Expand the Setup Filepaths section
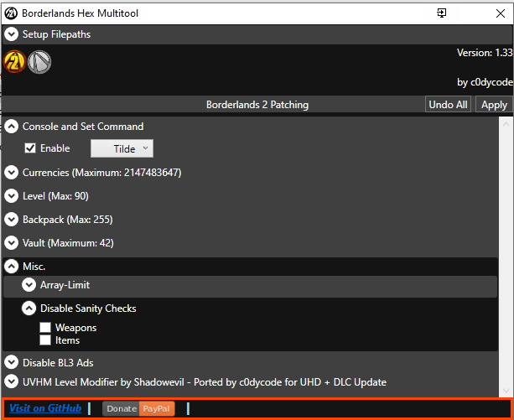The height and width of the screenshot is (420, 514). click(12, 34)
